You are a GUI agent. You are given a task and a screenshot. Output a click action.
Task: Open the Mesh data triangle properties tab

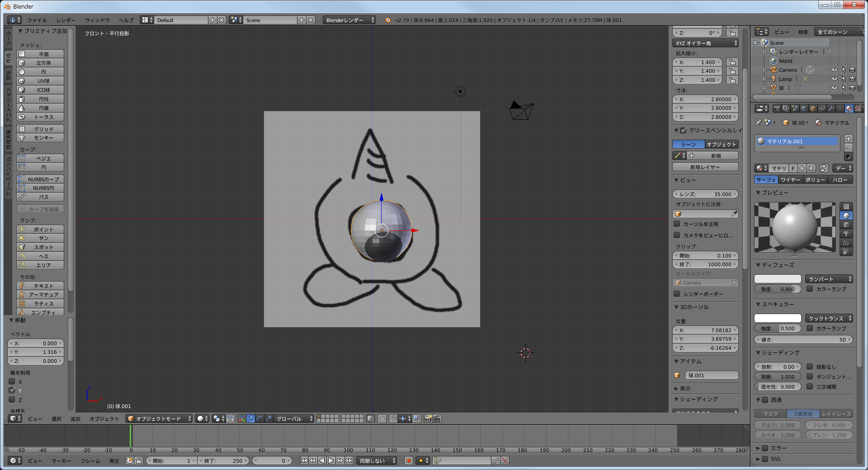pos(840,108)
